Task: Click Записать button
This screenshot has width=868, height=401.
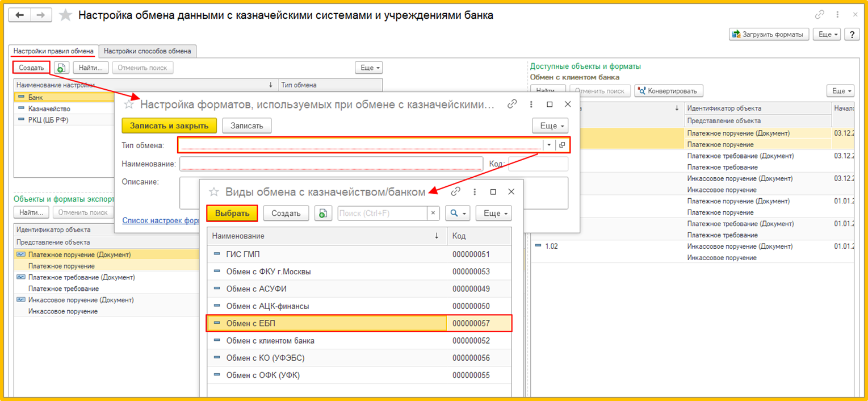Action: [x=247, y=126]
